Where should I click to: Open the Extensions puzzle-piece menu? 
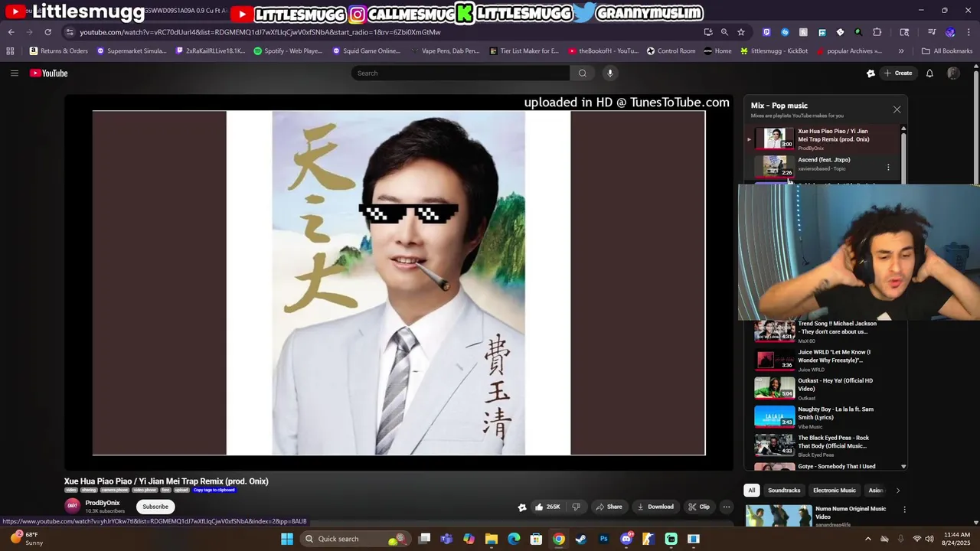[x=877, y=32]
